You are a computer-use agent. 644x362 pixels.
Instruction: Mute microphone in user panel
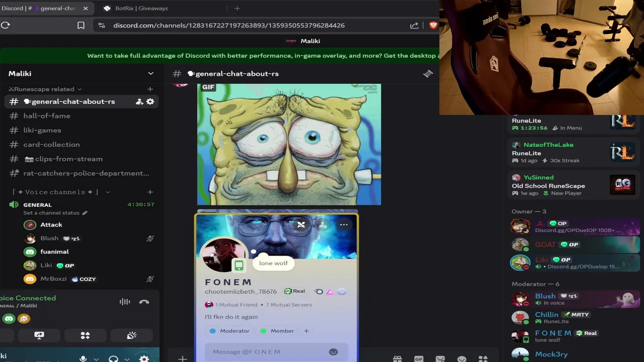(x=83, y=359)
